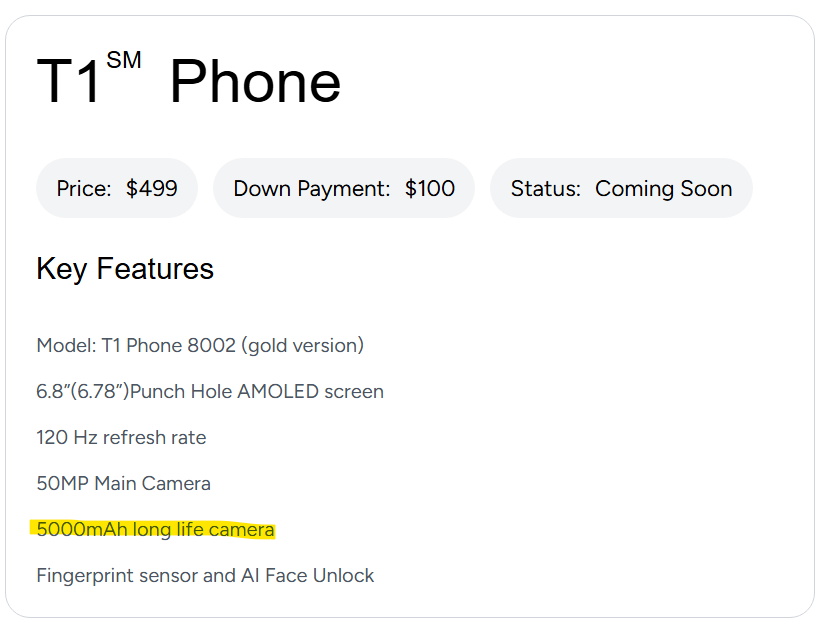The height and width of the screenshot is (621, 823).
Task: Click the SM superscript mark
Action: (124, 60)
